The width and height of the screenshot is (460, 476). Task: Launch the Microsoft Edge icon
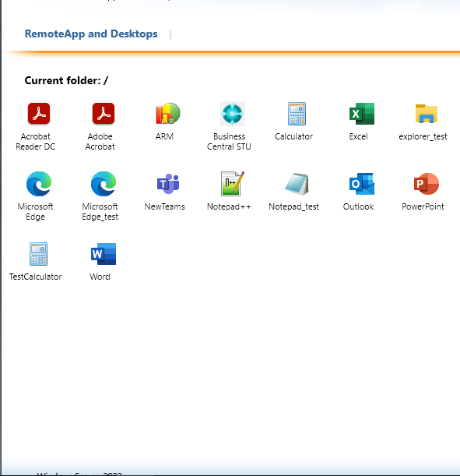pos(39,184)
